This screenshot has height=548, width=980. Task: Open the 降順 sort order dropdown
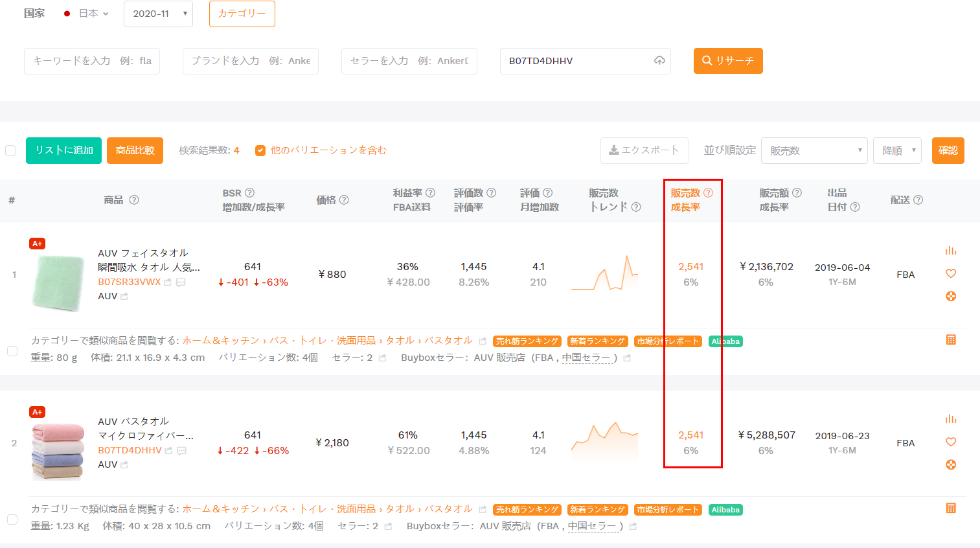(897, 150)
